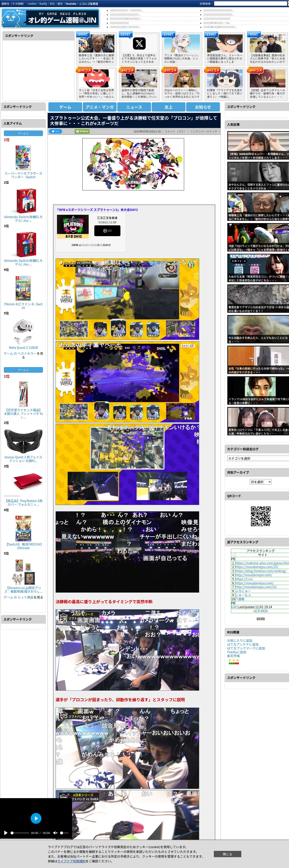Open the 月を選択 archive dropdown
289x868 pixels.
pyautogui.click(x=260, y=482)
